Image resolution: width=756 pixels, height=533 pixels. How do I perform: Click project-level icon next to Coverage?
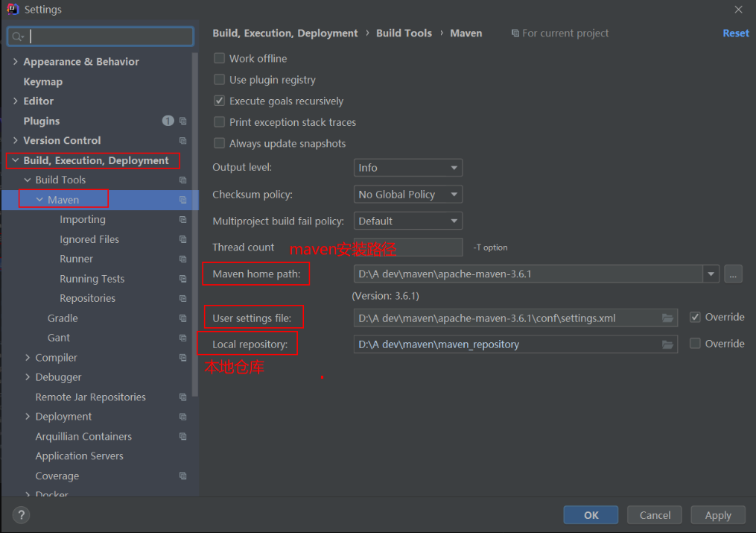pyautogui.click(x=182, y=476)
